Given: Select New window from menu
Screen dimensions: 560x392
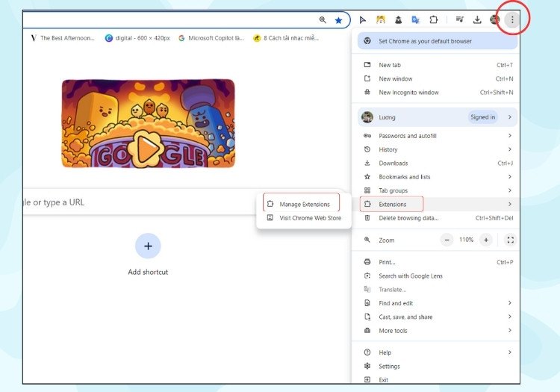Looking at the screenshot, I should (x=437, y=78).
